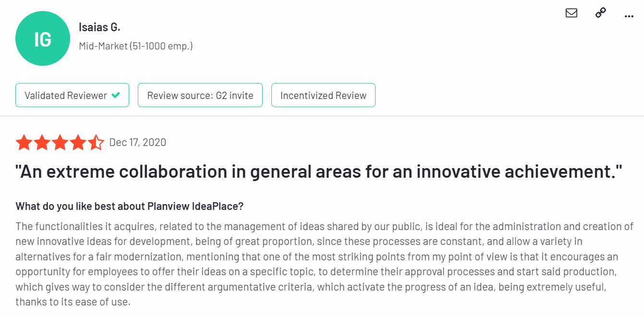
Task: Click the fourth rating star
Action: tap(78, 143)
